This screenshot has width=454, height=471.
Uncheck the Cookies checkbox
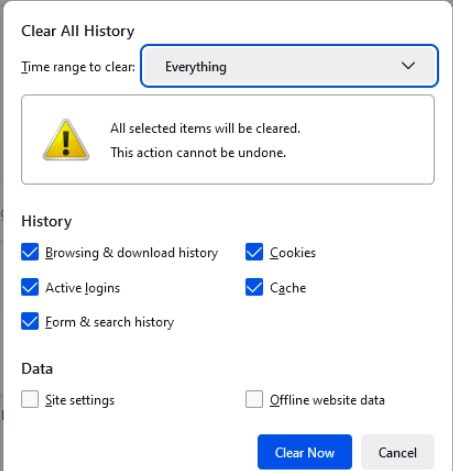[x=254, y=252]
